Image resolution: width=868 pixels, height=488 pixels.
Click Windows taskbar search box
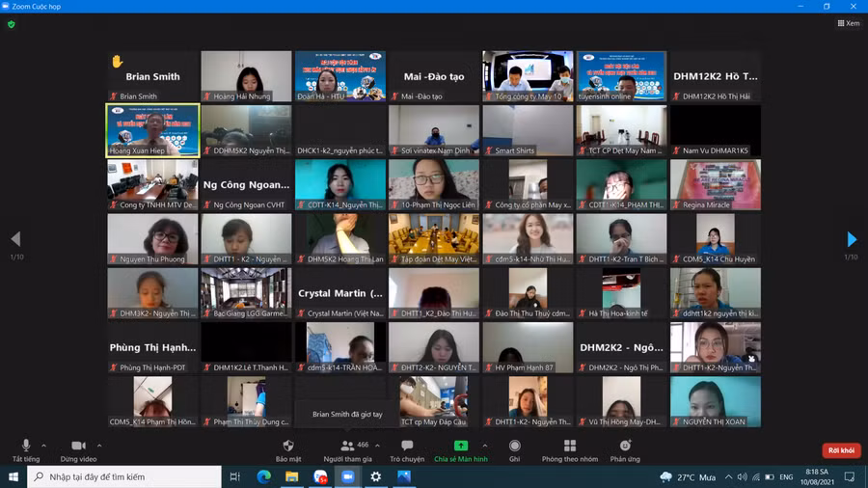click(125, 476)
